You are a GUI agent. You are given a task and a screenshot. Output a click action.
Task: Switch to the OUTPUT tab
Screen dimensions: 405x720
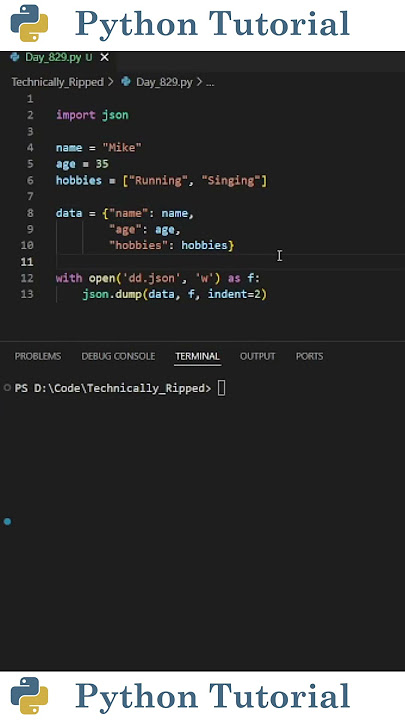tap(257, 356)
